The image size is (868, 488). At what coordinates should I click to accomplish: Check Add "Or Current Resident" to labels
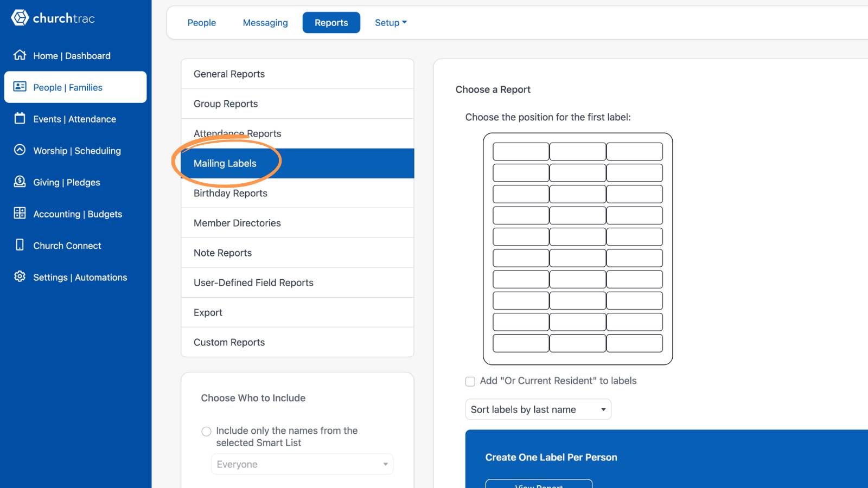coord(470,381)
